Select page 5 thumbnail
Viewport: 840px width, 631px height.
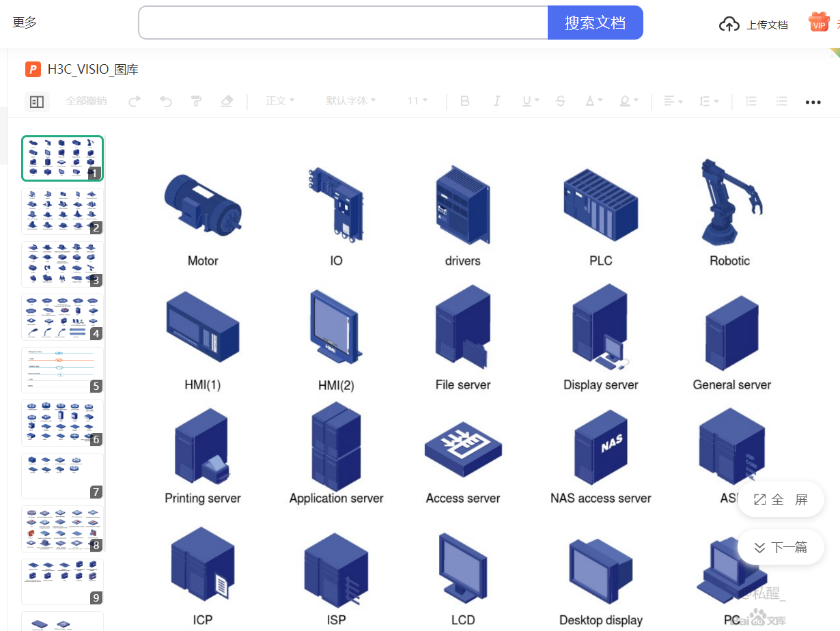click(x=62, y=370)
